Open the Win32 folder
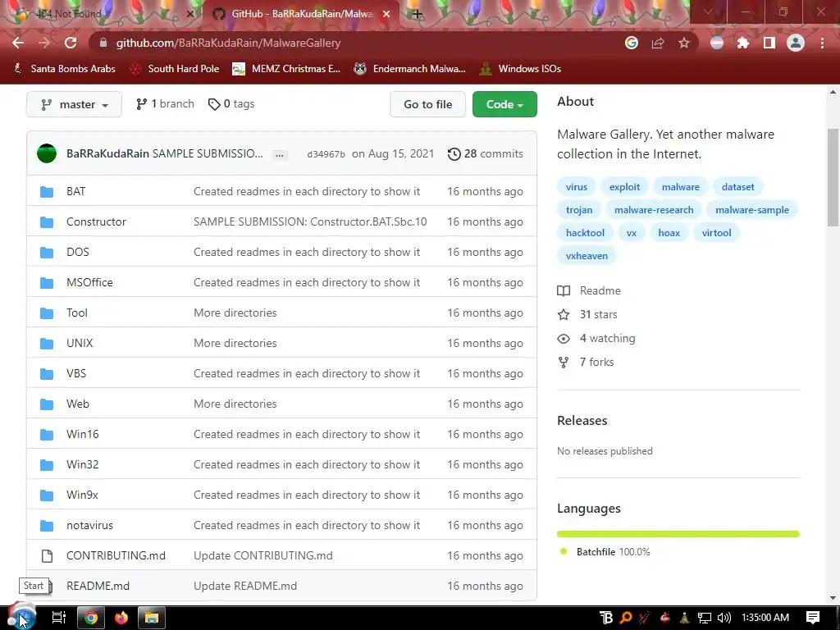840x630 pixels. (x=83, y=464)
